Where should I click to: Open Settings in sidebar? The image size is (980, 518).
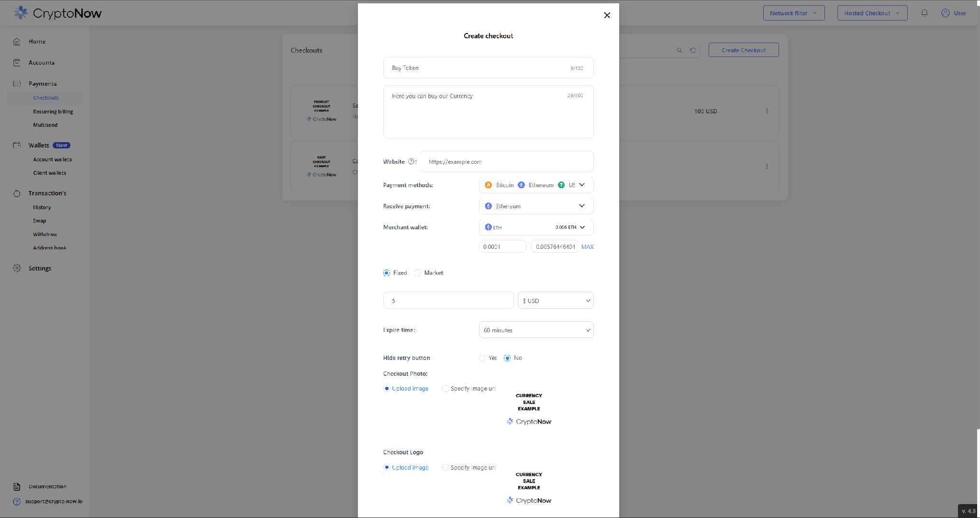40,268
